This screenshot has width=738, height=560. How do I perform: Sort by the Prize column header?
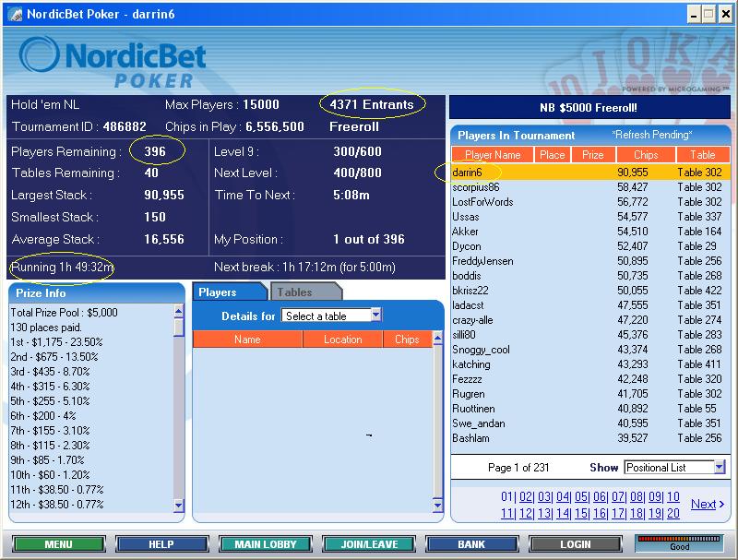592,155
